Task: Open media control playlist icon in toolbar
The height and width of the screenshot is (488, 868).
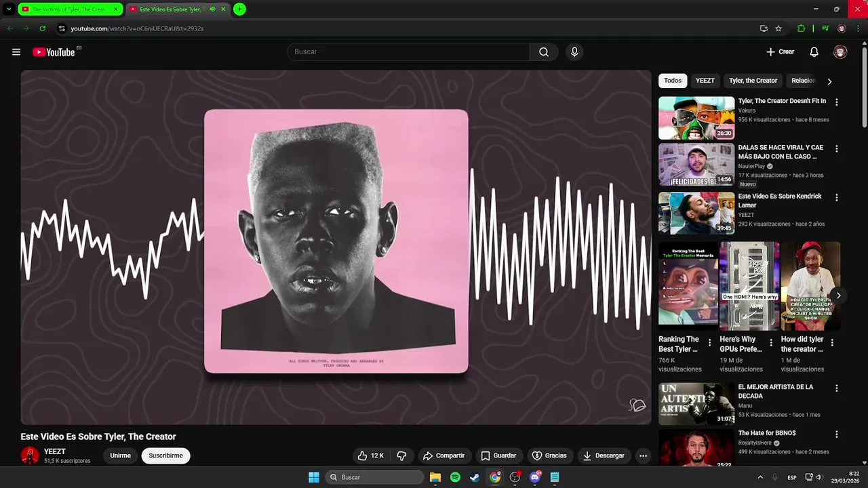Action: 825,28
